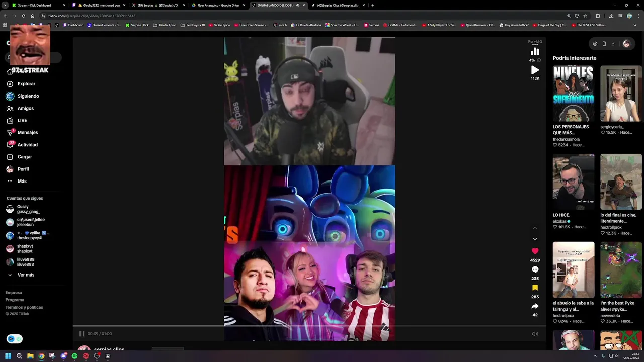
Task: Open sergioycarla_ suggested video thumbnail
Action: tap(621, 94)
